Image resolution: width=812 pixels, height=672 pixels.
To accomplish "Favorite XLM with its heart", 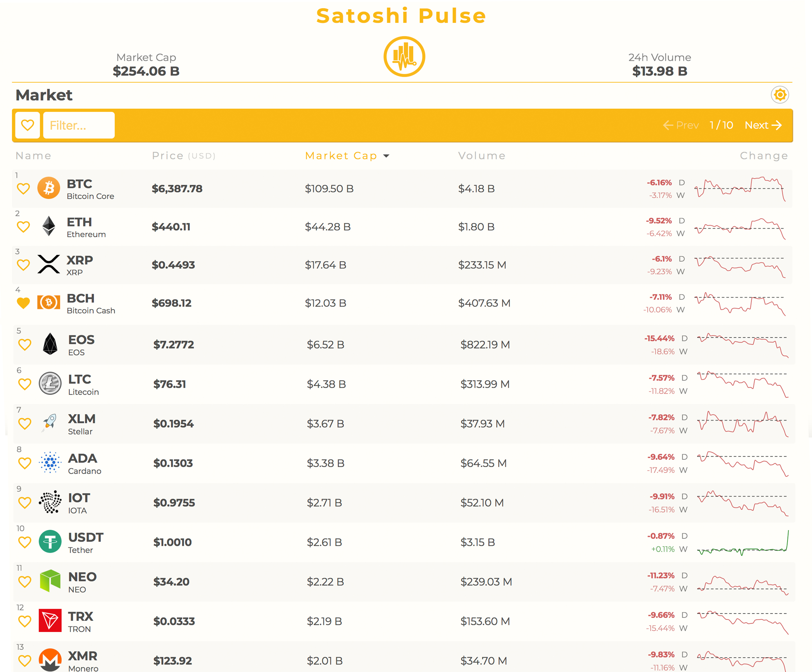I will [25, 424].
